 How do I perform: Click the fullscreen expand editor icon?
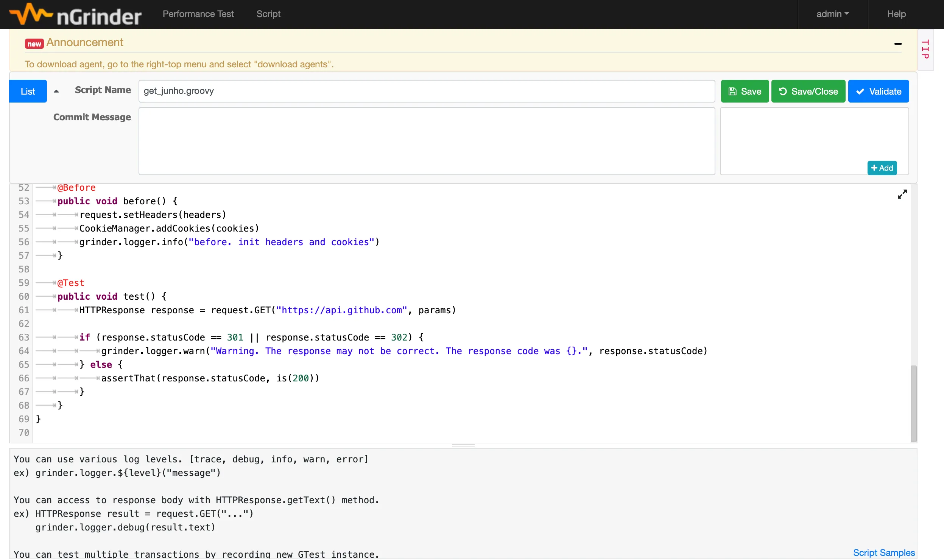click(x=902, y=194)
